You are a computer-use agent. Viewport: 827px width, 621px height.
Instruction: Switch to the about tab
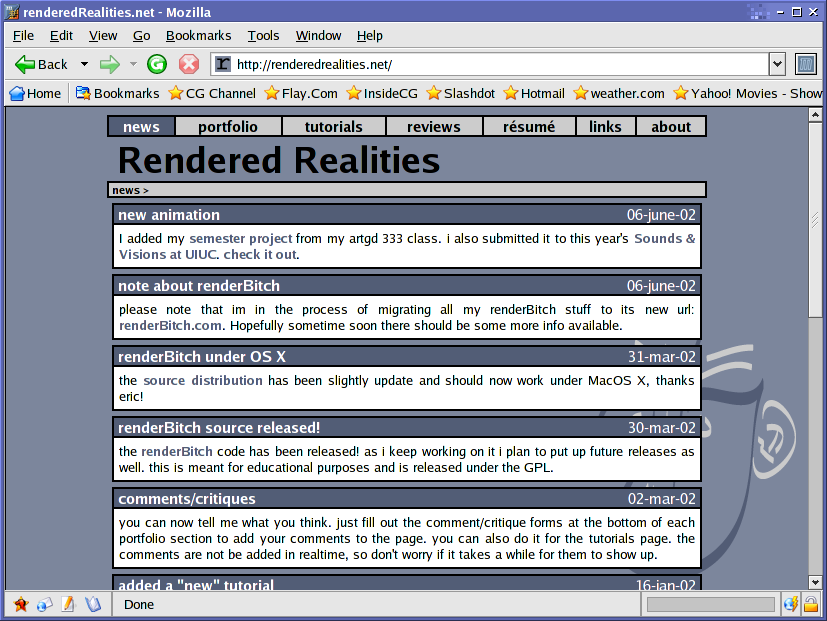click(671, 127)
